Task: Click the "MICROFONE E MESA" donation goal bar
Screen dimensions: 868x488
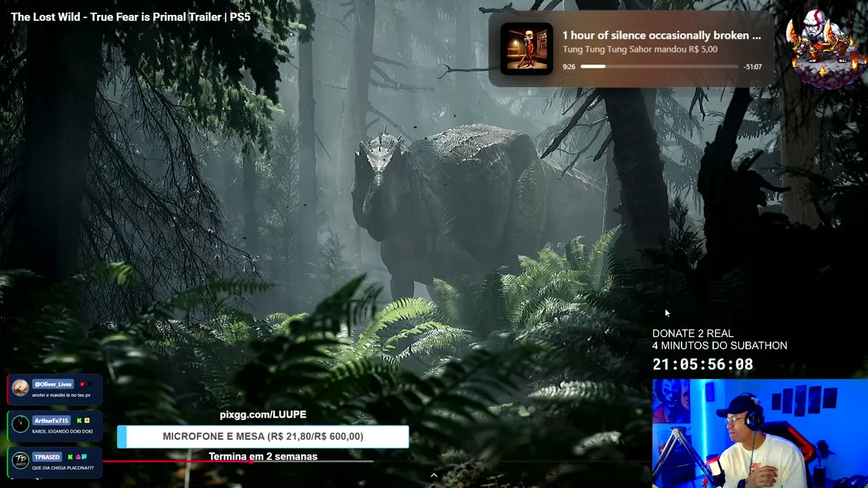Action: (263, 436)
